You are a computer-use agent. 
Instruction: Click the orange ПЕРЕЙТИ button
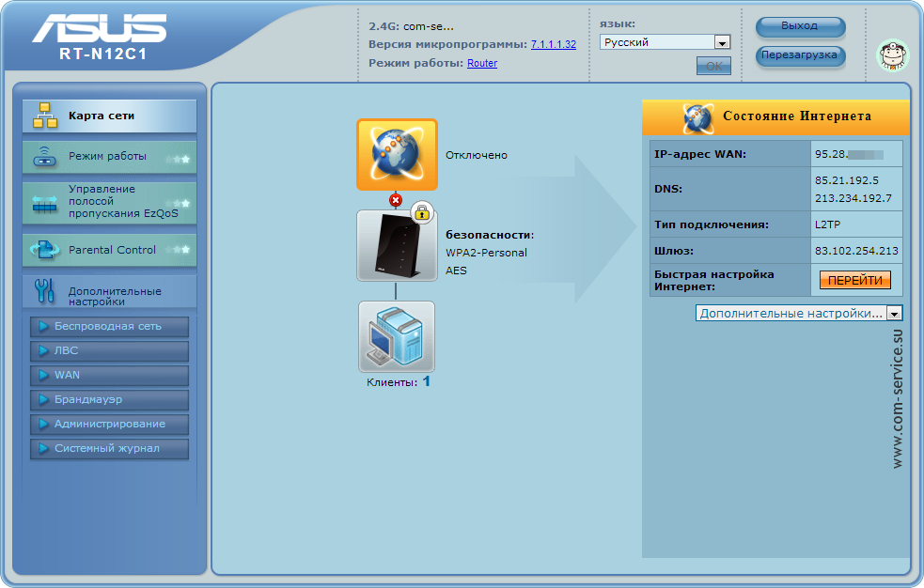(854, 280)
